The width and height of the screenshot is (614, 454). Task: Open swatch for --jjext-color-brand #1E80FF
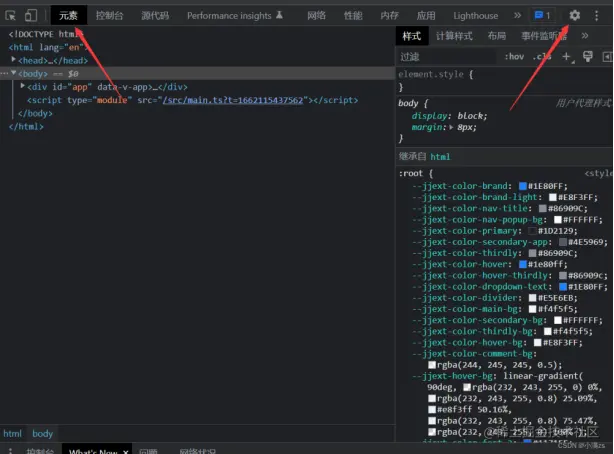pyautogui.click(x=523, y=186)
